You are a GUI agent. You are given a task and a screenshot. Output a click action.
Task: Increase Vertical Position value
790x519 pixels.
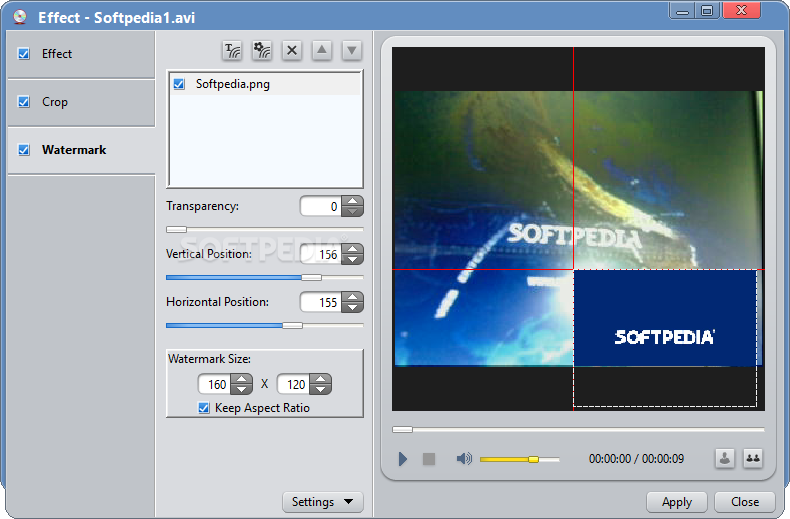tap(353, 249)
